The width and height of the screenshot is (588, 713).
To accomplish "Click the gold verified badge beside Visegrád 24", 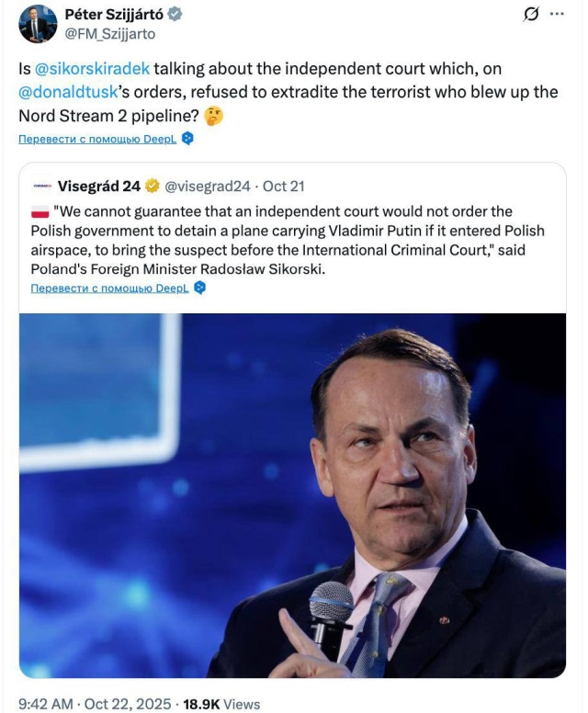I will click(152, 187).
